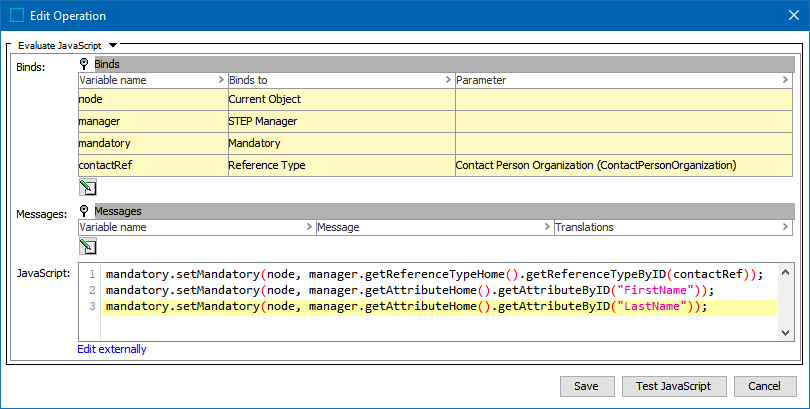Click the highlighted LastName code line

[x=405, y=307]
